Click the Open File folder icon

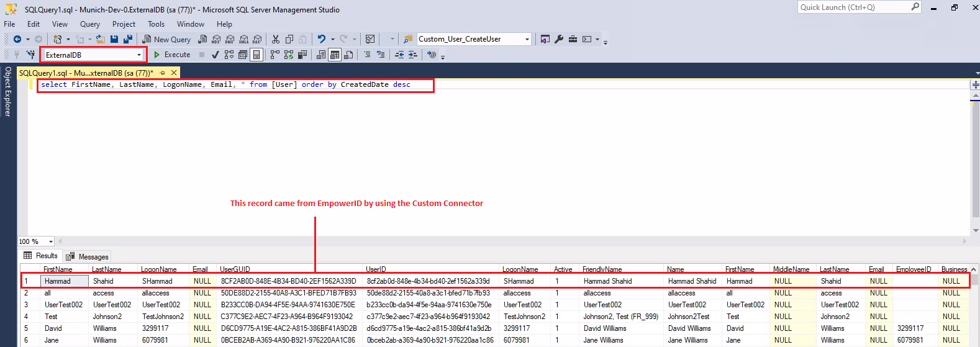pos(101,39)
